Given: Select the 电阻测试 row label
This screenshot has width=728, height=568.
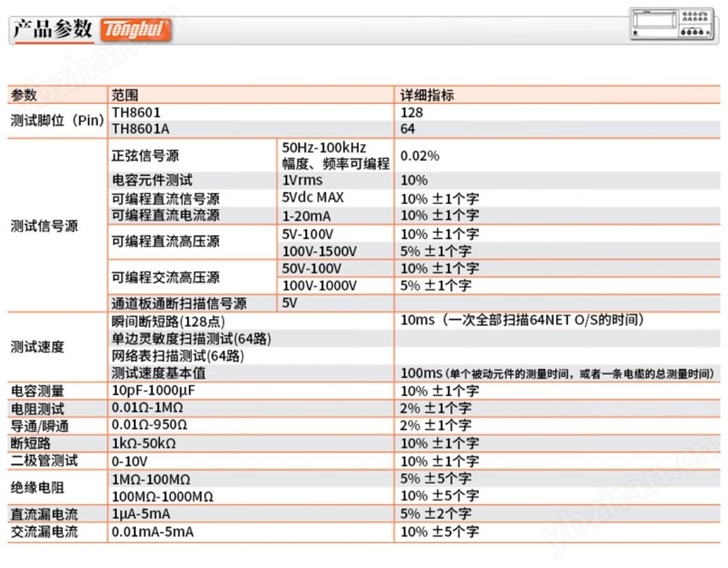Looking at the screenshot, I should point(37,408).
